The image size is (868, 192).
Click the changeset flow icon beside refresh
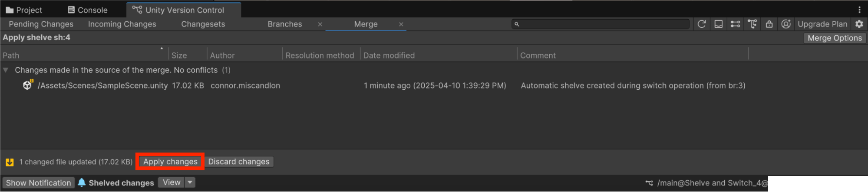735,24
